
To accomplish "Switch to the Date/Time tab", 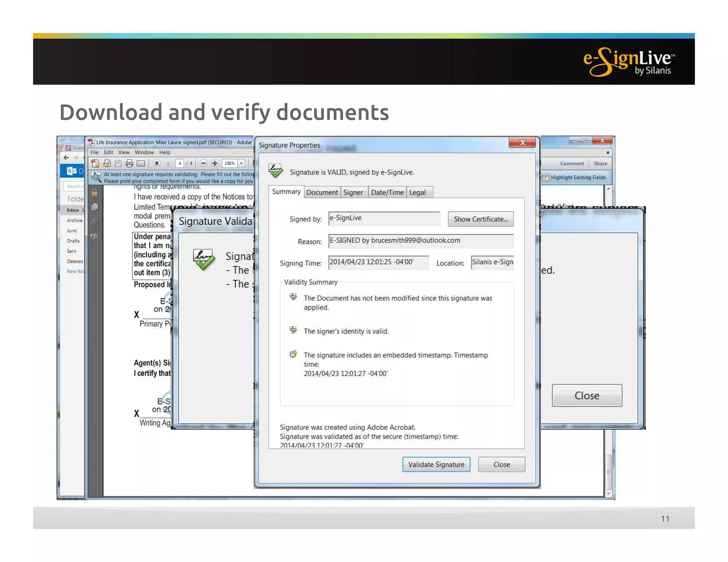I will click(387, 193).
